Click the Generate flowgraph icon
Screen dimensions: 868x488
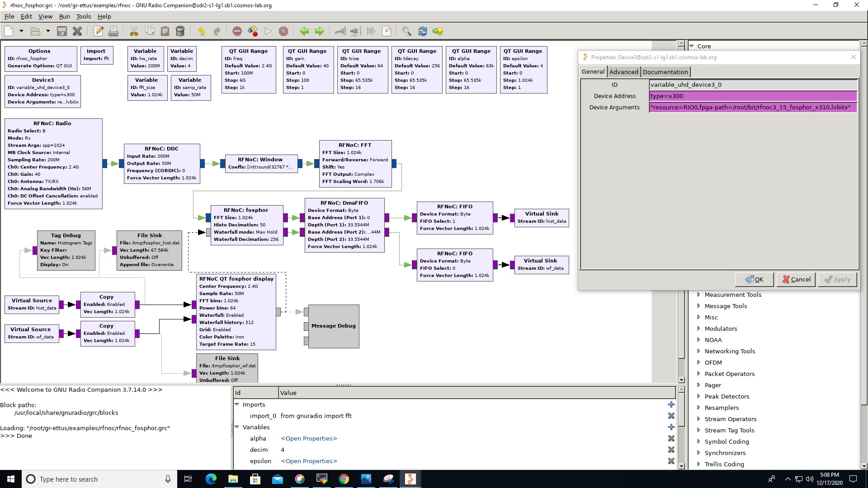pos(253,31)
